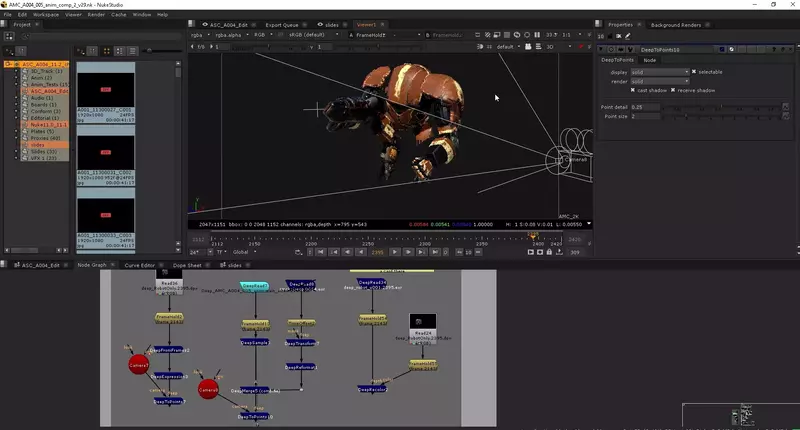
Task: Click the refresh viewer icon
Action: tap(517, 35)
